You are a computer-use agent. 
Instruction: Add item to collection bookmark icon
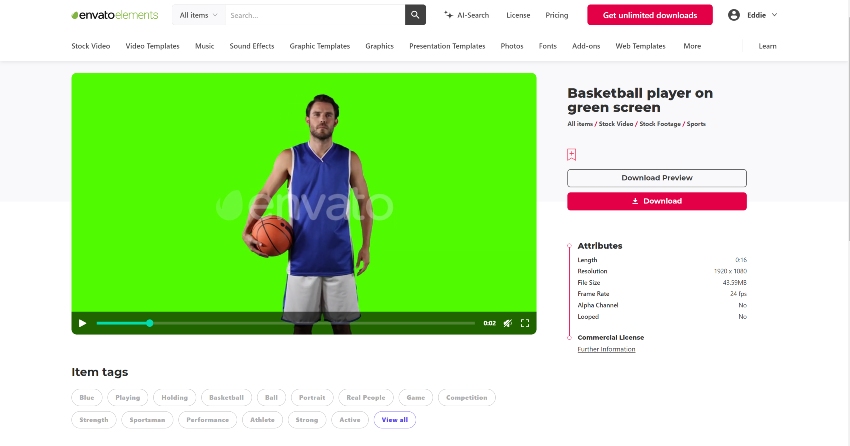pyautogui.click(x=571, y=154)
